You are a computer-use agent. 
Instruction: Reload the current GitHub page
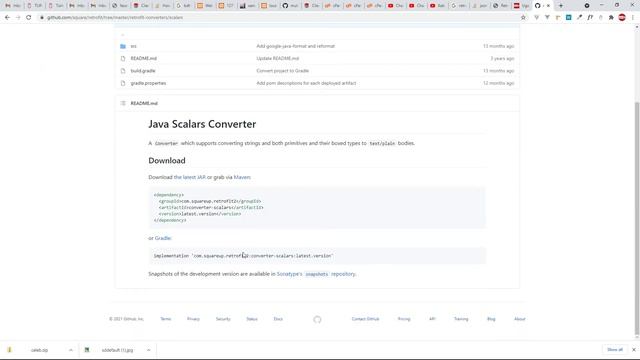point(29,18)
